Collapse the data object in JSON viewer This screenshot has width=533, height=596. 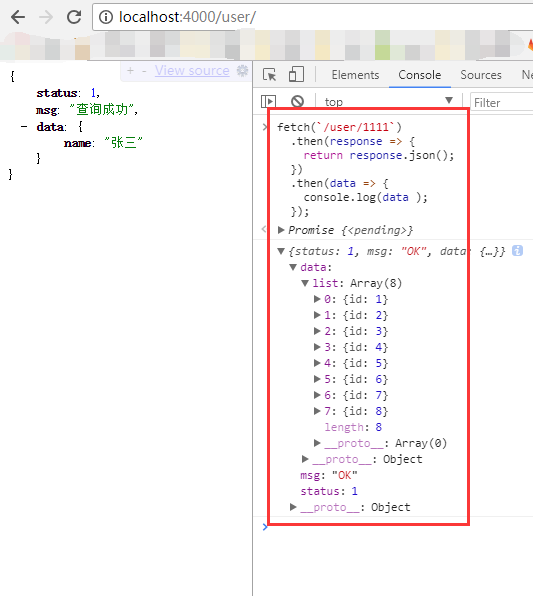click(x=24, y=127)
